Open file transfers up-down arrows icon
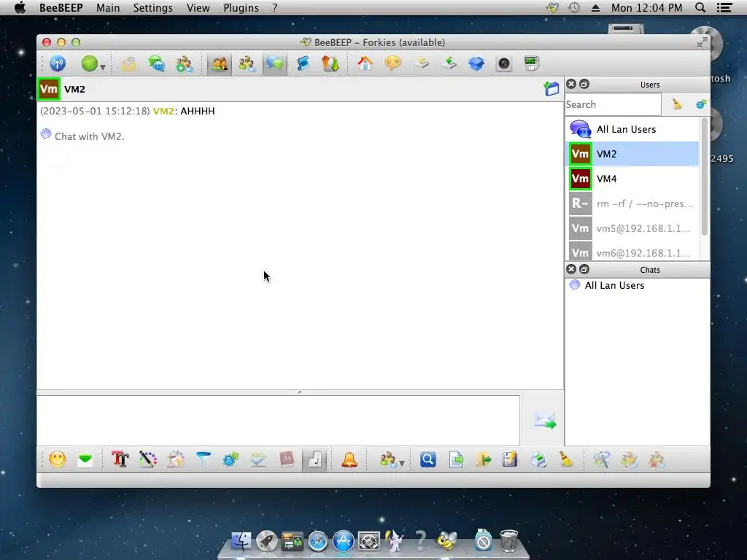The image size is (747, 560). click(330, 63)
